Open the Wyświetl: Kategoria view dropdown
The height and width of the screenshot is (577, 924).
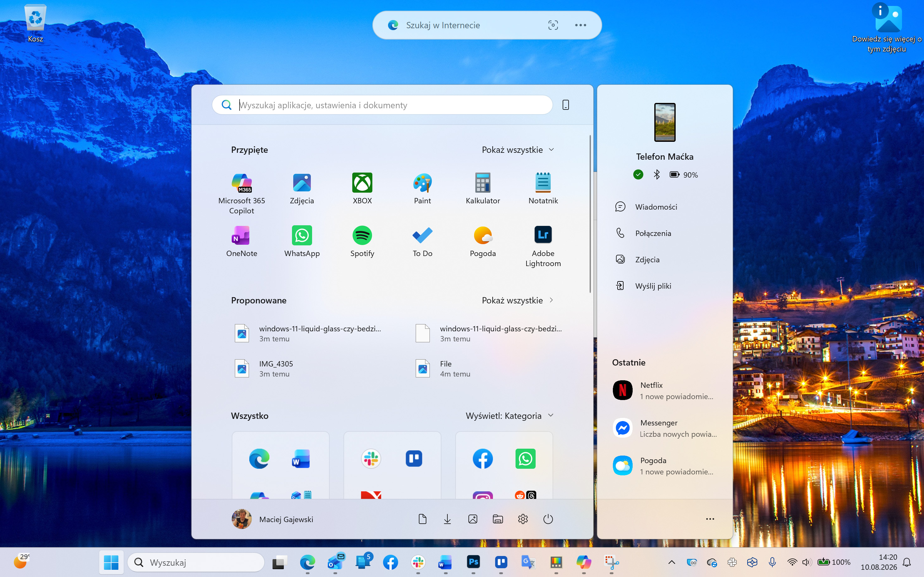[510, 416]
